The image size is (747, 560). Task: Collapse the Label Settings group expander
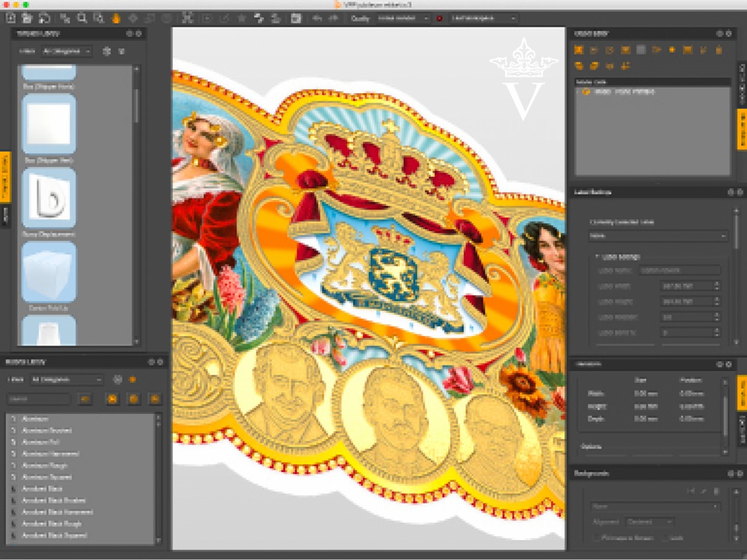coord(596,256)
